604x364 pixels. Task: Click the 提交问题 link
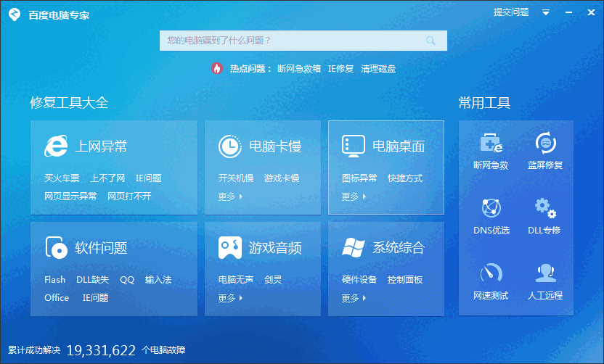tap(511, 12)
